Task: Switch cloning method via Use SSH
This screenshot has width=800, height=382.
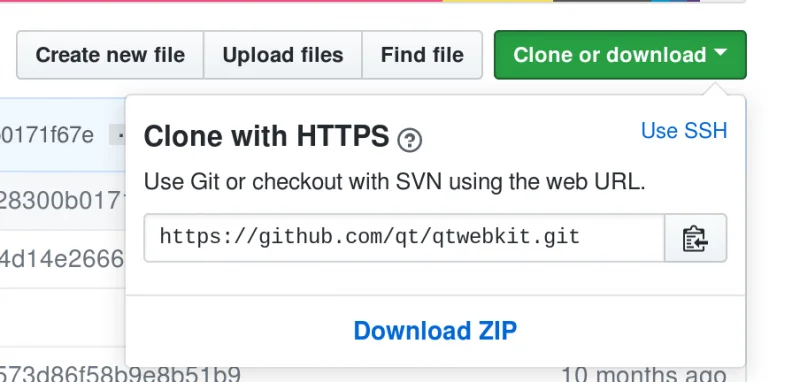Action: (x=684, y=131)
